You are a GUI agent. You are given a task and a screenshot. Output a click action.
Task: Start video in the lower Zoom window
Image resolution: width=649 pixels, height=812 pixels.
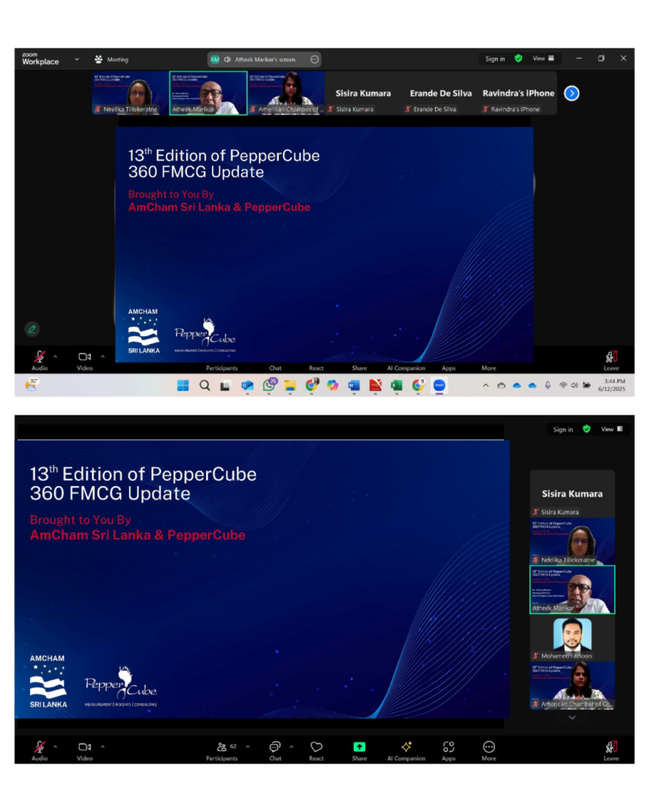(84, 750)
